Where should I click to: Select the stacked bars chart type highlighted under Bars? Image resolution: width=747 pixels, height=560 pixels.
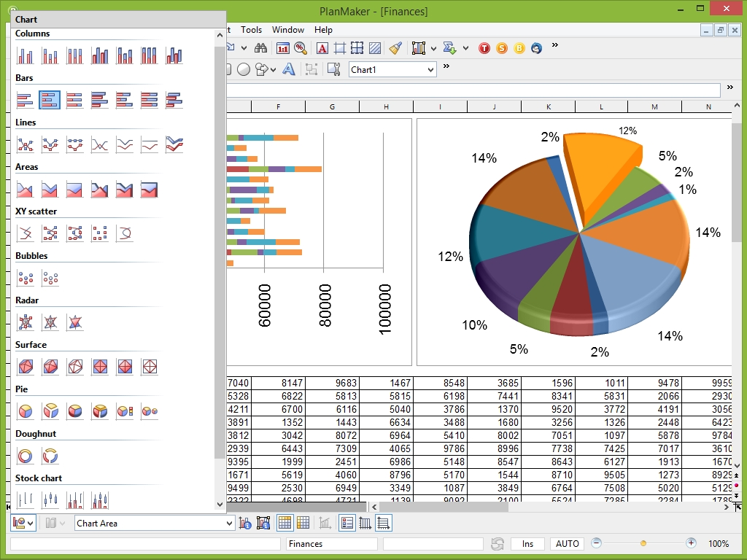pos(50,100)
